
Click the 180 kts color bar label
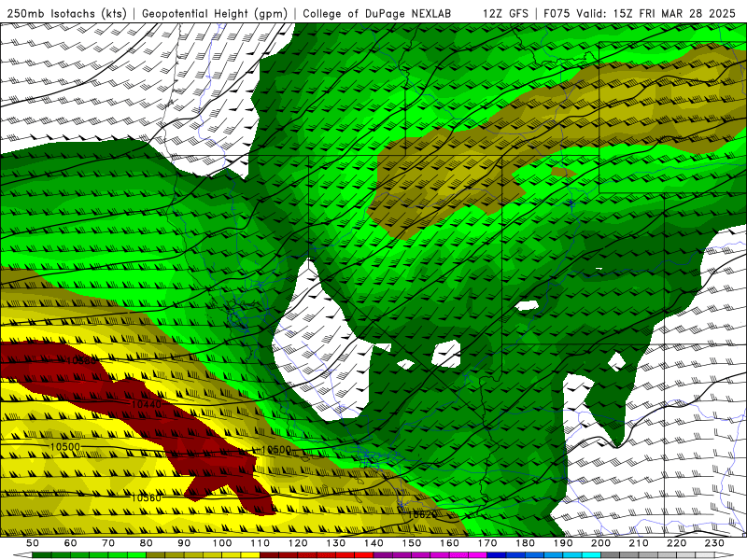(525, 543)
